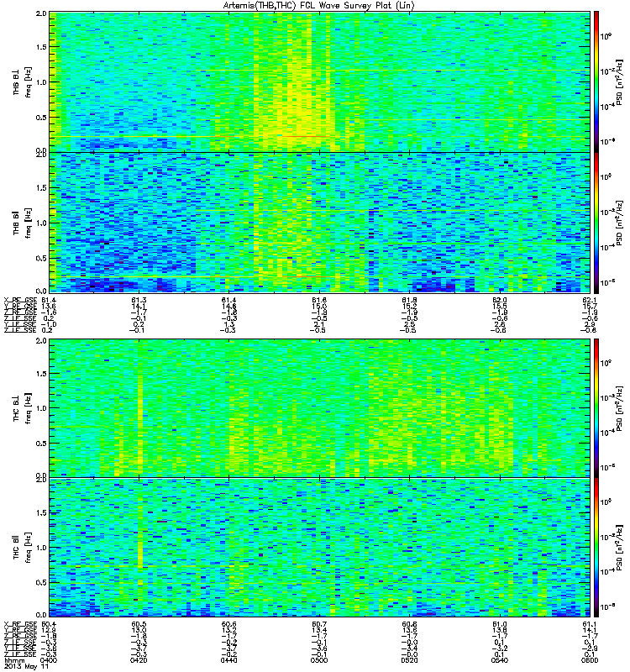Screen dimensions: 630x672
Task: Click the 0600 time label
Action: click(x=590, y=660)
